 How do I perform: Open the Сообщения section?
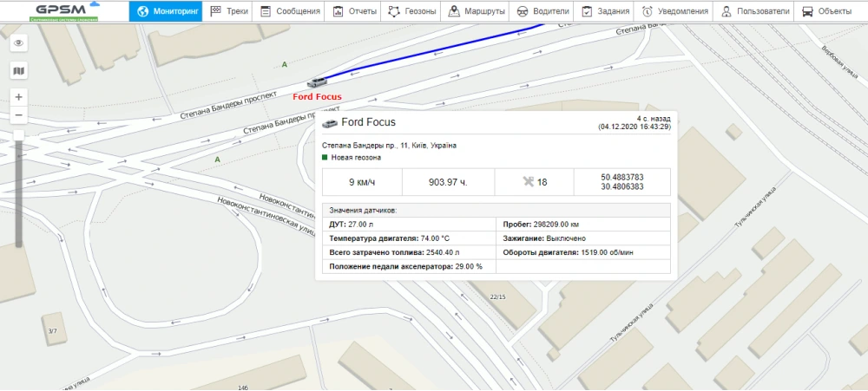coord(291,12)
